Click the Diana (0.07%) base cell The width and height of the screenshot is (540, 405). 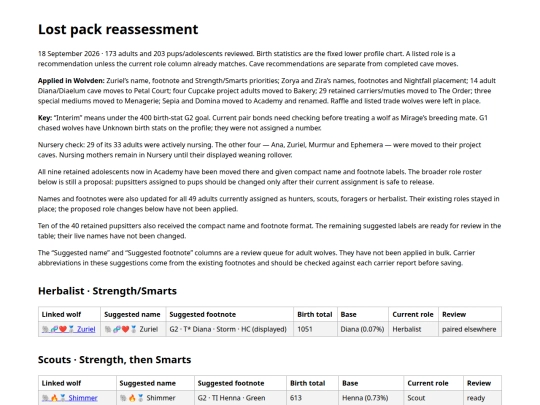[x=363, y=329]
